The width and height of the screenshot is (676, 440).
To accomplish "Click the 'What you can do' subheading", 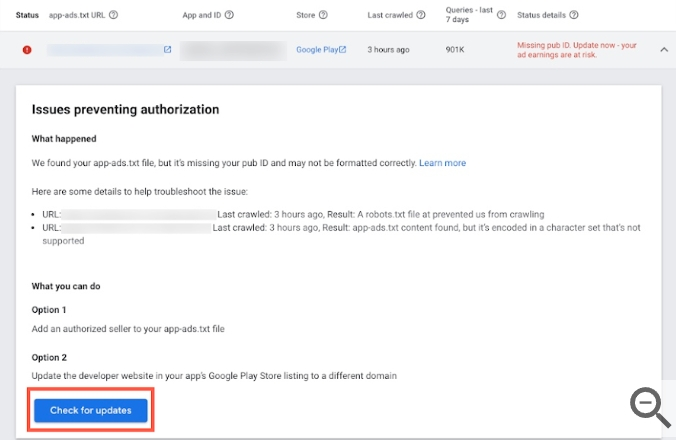I will (x=66, y=286).
